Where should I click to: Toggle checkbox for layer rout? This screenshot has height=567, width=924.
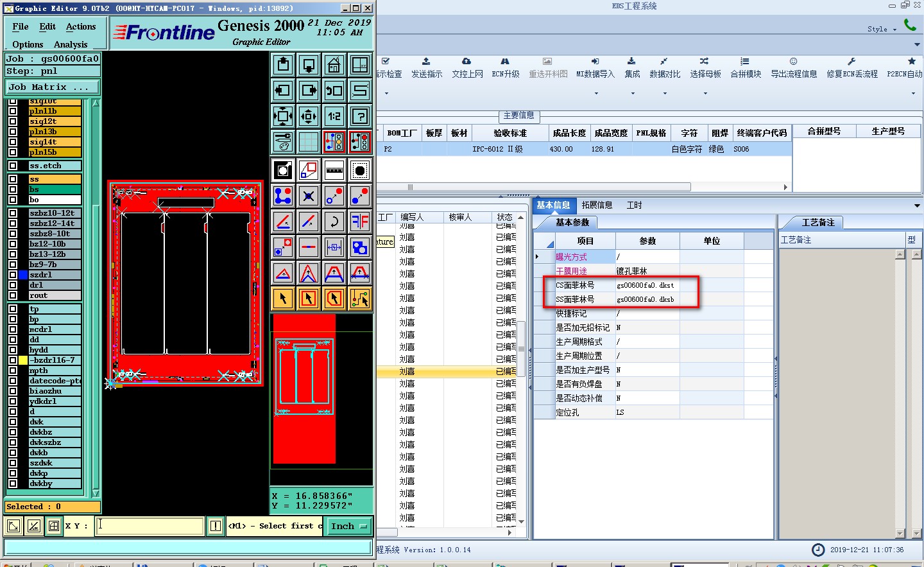pos(13,295)
